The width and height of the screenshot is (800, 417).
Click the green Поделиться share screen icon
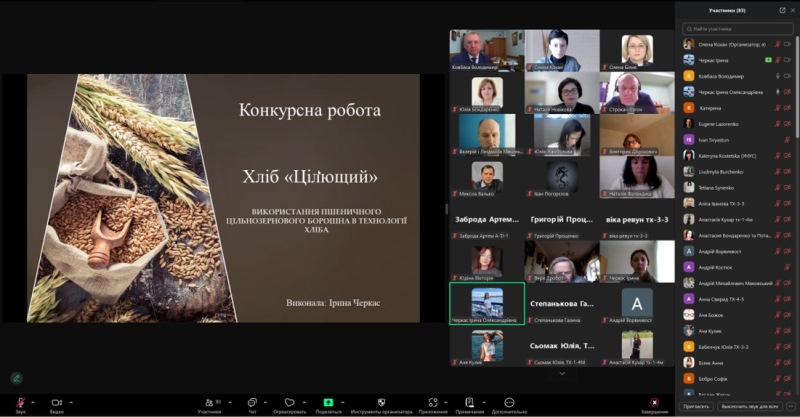328,403
